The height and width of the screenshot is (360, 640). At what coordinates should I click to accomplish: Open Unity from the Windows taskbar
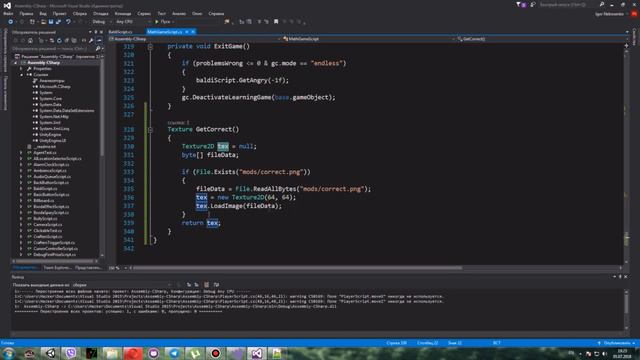click(x=51, y=353)
